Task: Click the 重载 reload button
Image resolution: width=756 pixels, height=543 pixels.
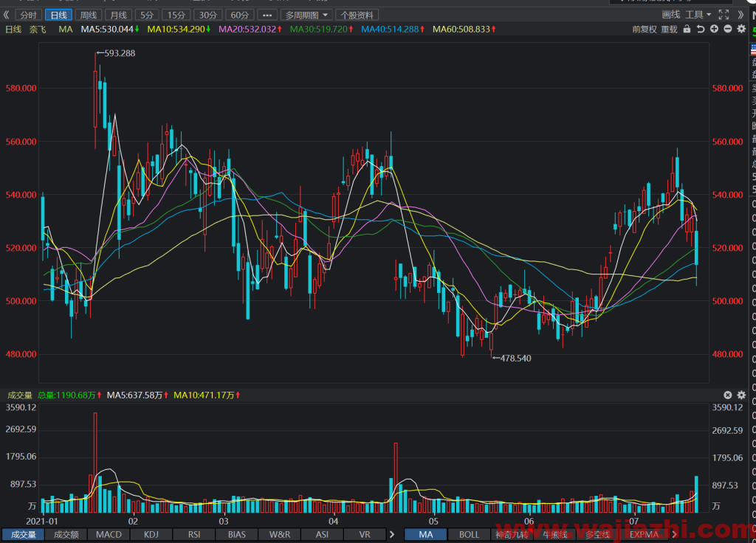Action: click(x=669, y=30)
